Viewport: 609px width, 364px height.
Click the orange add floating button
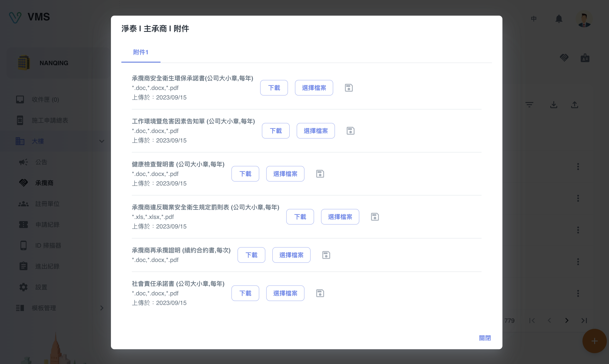594,341
